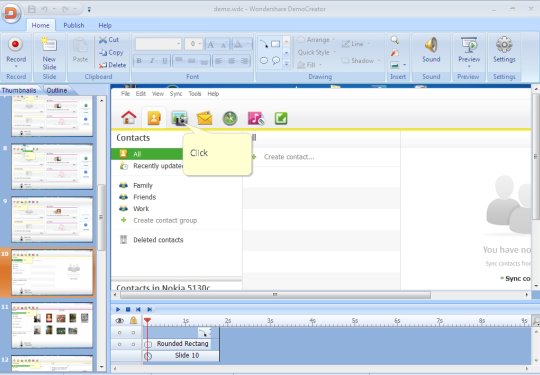
Task: Open the DemoCreator application orb menu
Action: click(11, 13)
